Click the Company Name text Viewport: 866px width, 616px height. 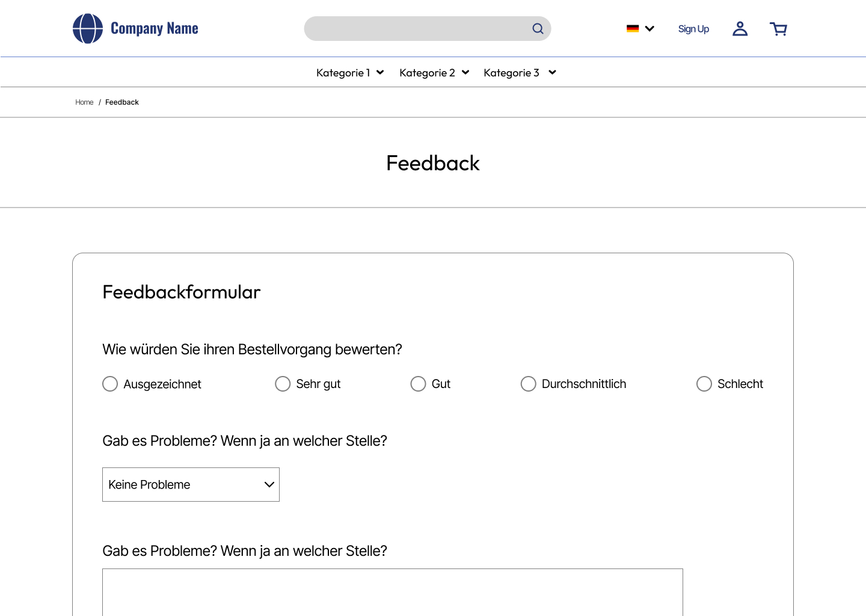coord(155,28)
